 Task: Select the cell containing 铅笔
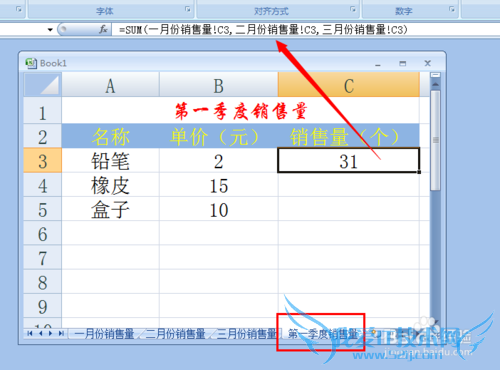point(110,160)
